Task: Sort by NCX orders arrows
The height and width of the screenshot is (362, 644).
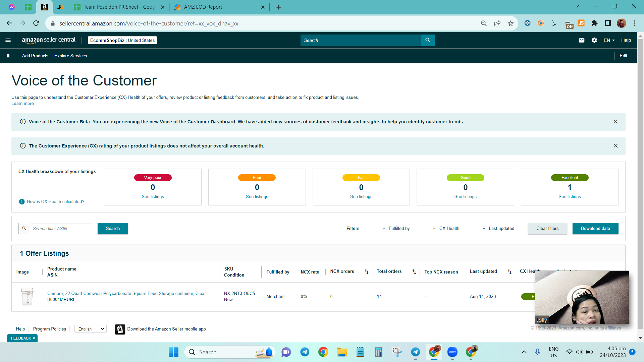Action: pos(366,272)
